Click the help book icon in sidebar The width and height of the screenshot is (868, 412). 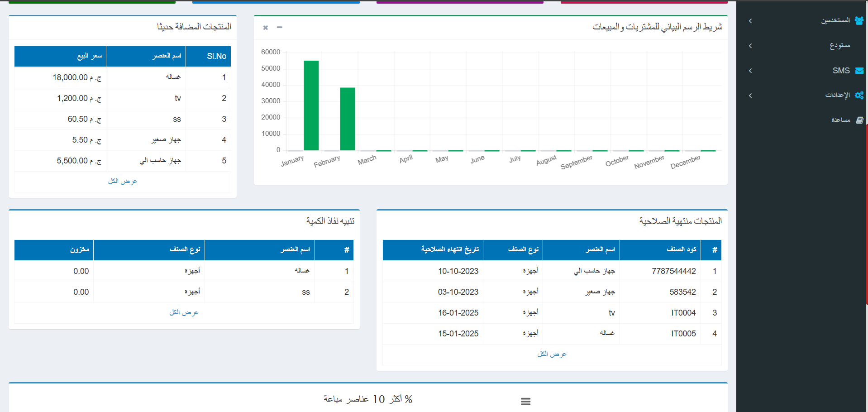pyautogui.click(x=859, y=120)
